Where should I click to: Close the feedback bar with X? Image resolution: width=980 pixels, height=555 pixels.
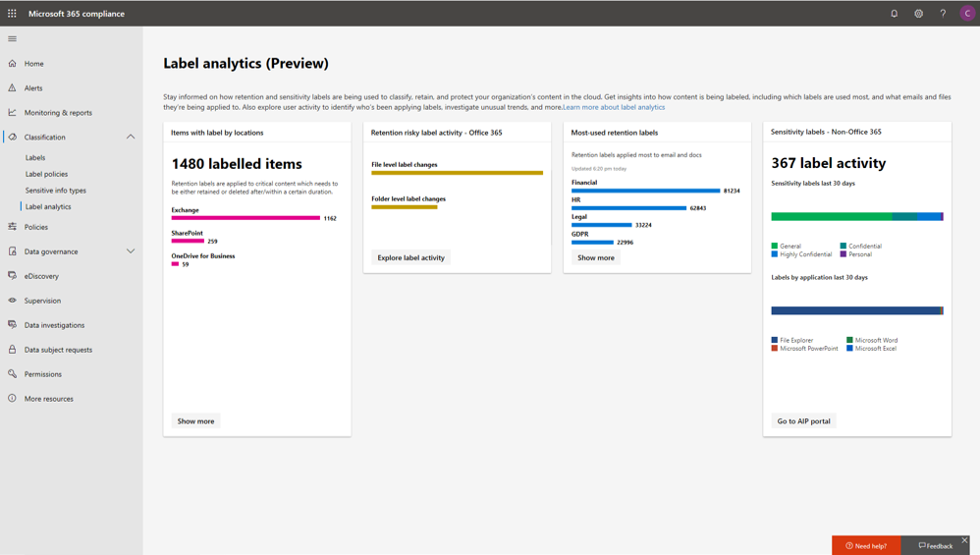(964, 540)
